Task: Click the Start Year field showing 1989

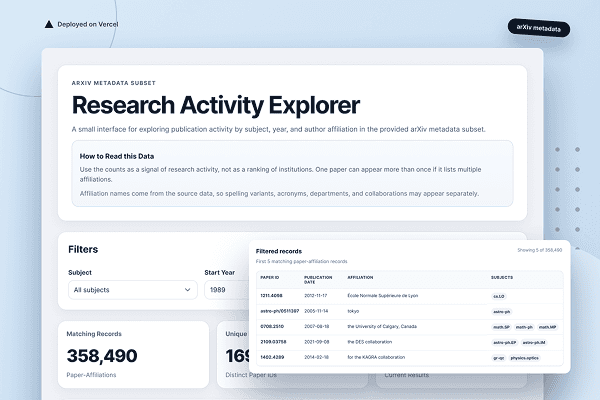Action: [227, 290]
